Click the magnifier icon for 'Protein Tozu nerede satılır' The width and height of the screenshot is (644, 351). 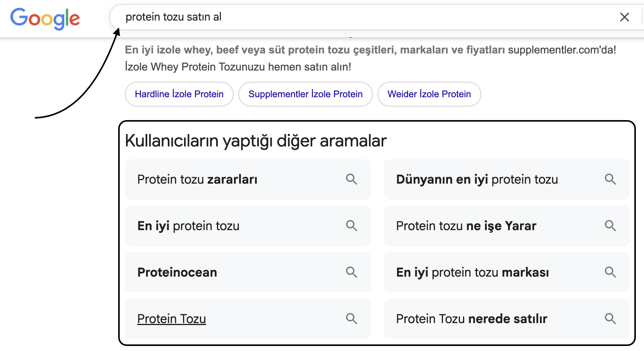(611, 319)
